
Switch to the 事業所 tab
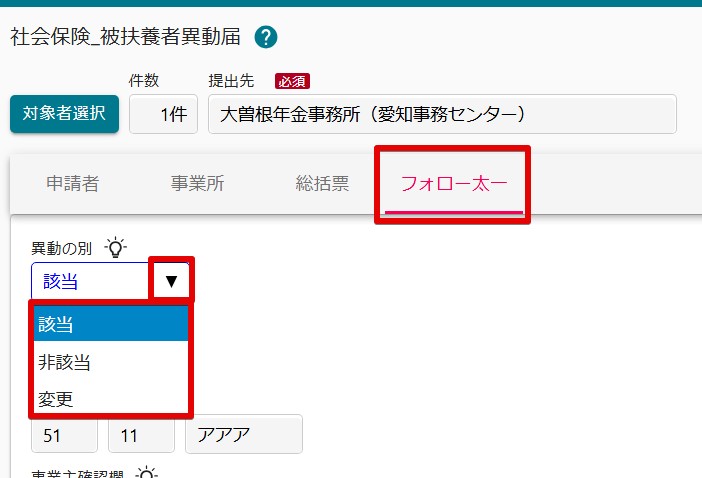pyautogui.click(x=197, y=184)
